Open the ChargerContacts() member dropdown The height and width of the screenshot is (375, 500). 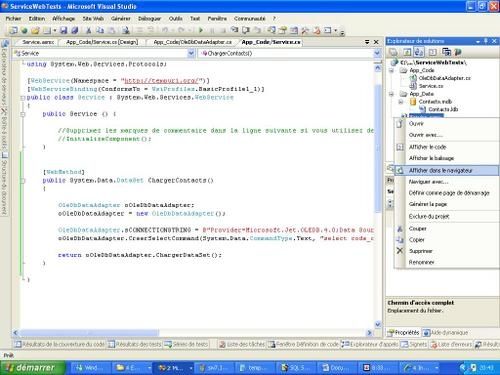pos(377,53)
